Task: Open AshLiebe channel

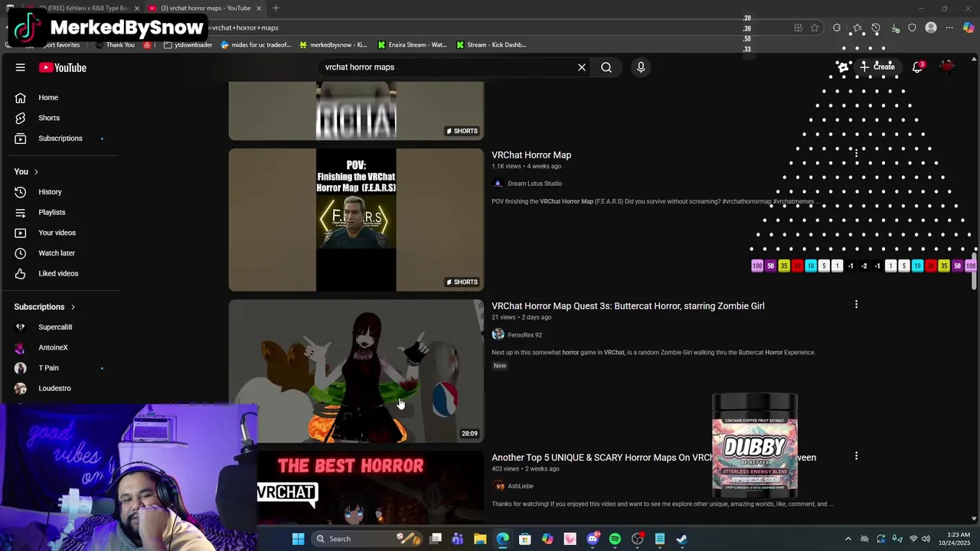Action: 521,486
